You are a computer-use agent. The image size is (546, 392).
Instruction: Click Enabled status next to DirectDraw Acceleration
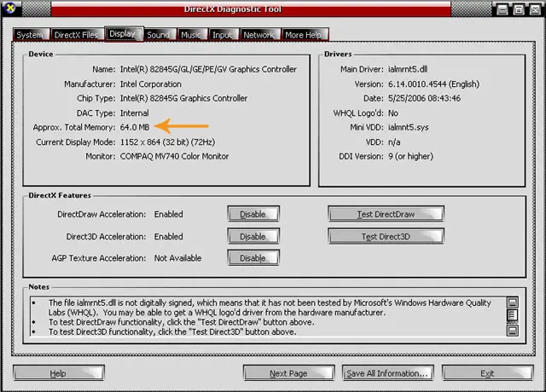pos(169,214)
